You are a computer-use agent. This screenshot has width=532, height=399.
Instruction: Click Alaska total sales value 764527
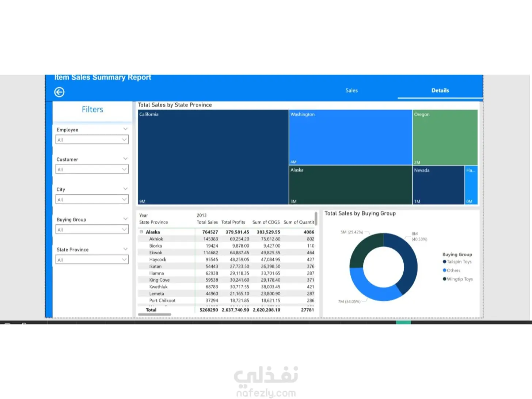pos(210,232)
